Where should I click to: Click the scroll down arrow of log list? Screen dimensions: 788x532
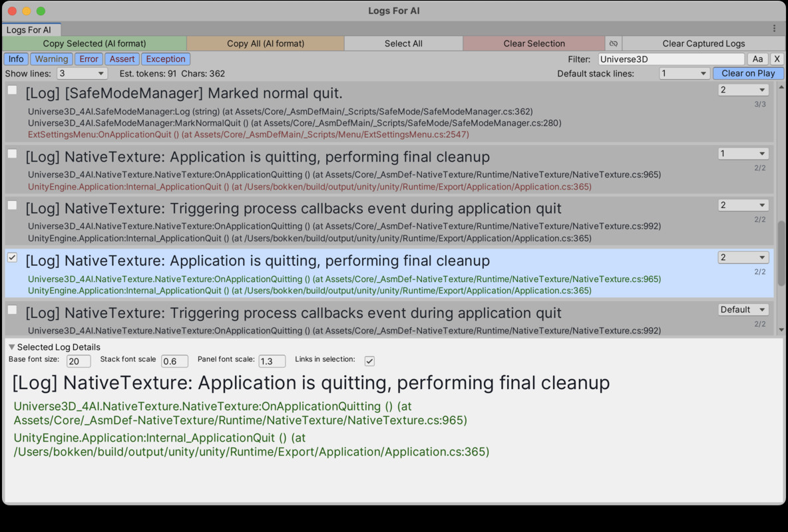pos(781,330)
